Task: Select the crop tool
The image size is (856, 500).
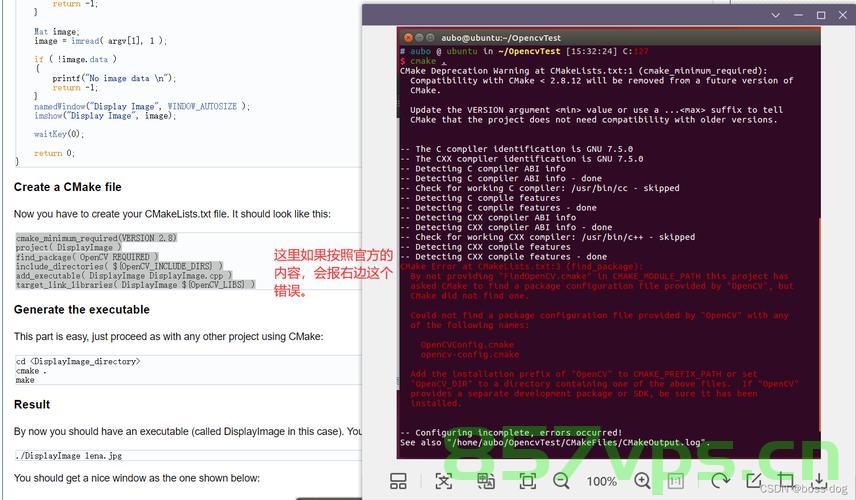Action: click(786, 480)
